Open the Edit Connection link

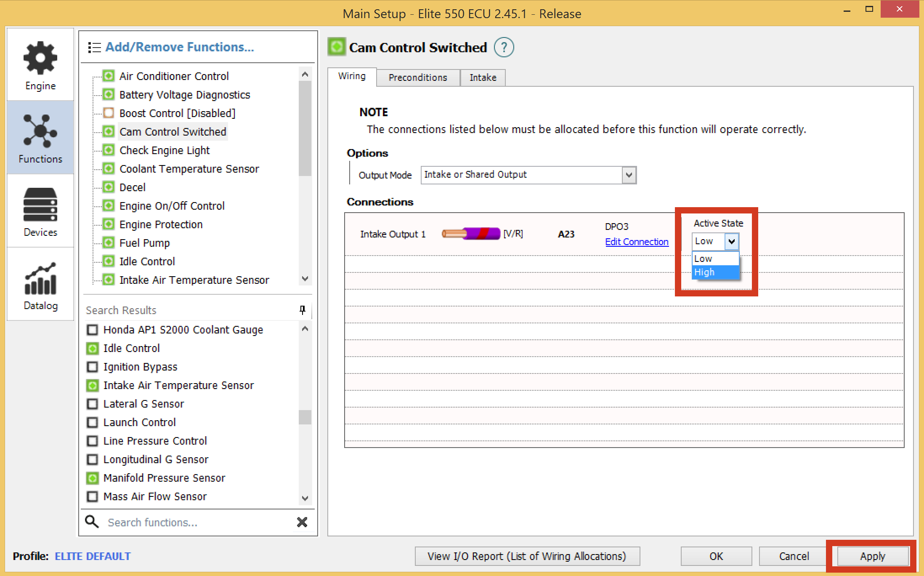tap(637, 242)
